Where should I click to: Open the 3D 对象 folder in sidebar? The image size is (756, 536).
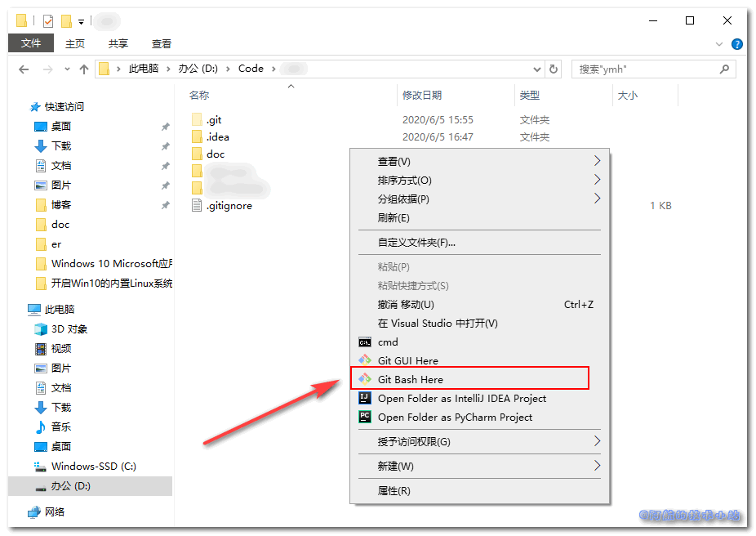(69, 329)
